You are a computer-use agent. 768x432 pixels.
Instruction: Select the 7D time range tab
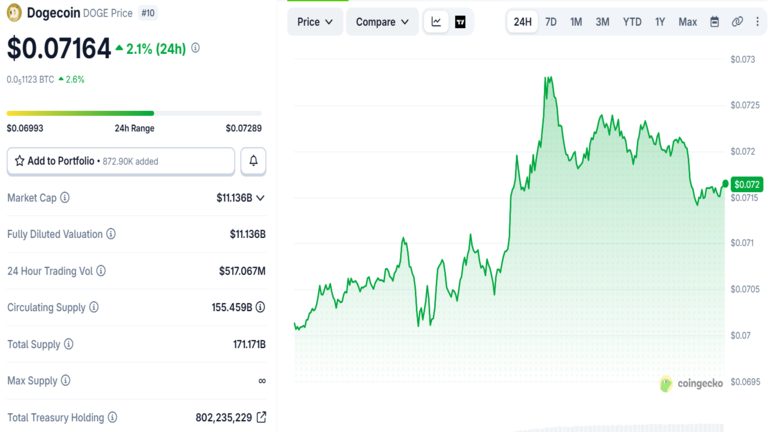pos(551,22)
